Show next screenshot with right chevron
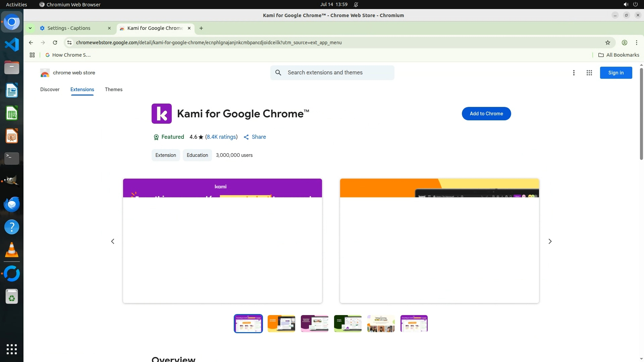Image resolution: width=644 pixels, height=362 pixels. coord(550,241)
